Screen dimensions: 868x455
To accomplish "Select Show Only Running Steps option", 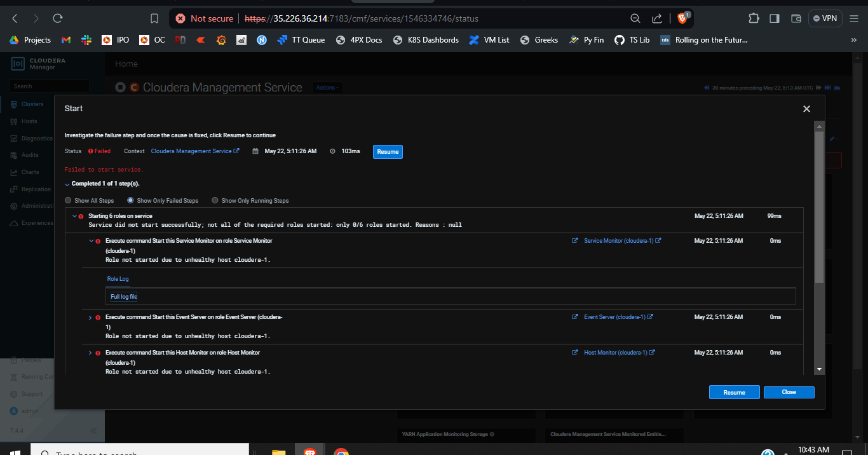I will click(x=215, y=201).
